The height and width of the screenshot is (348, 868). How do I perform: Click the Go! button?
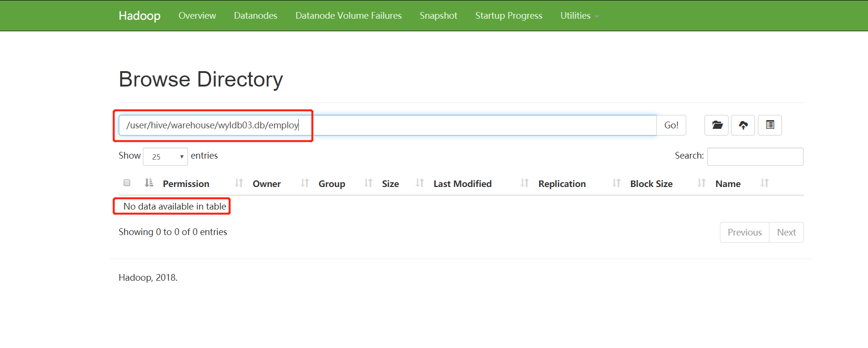coord(671,125)
